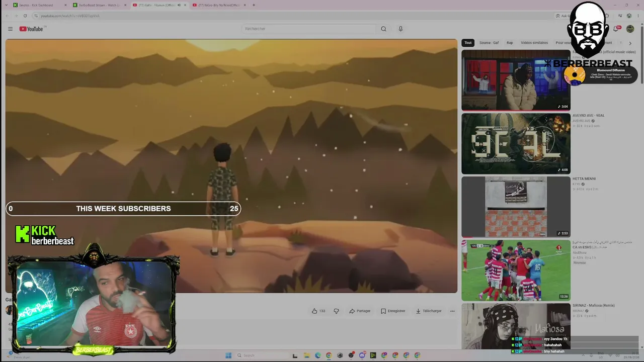Click the Partager share button

point(360,311)
